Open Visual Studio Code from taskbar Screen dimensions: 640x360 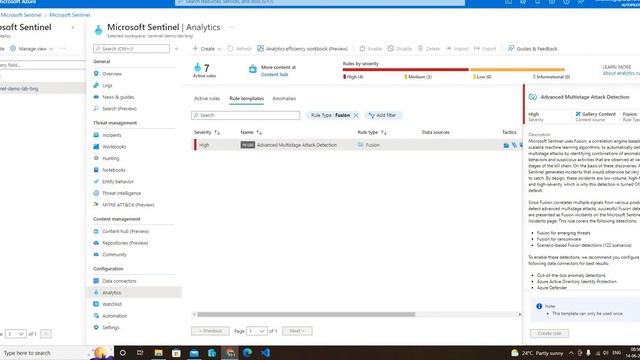[265, 353]
